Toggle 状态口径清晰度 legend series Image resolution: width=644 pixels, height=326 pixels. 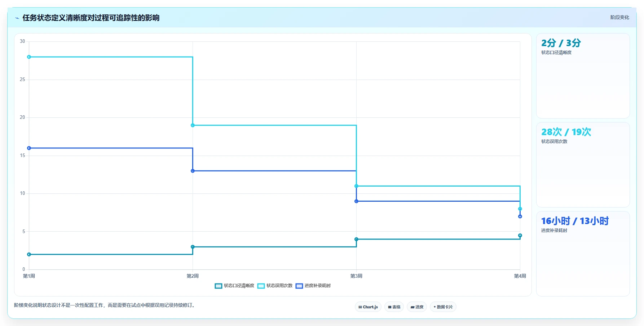pos(234,286)
